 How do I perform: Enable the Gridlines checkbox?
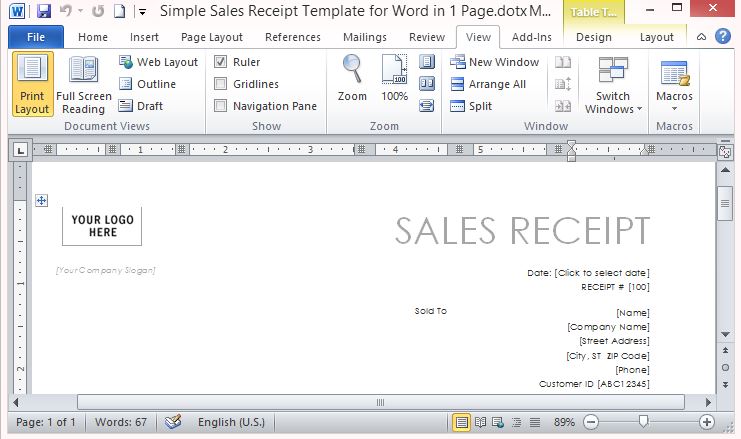pyautogui.click(x=221, y=84)
